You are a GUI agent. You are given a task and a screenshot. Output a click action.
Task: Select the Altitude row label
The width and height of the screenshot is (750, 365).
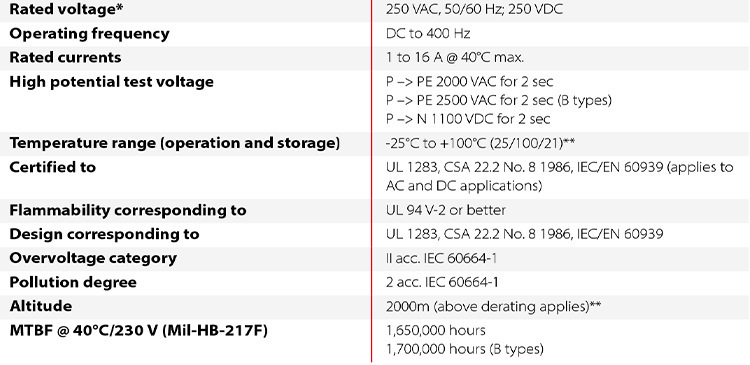41,306
